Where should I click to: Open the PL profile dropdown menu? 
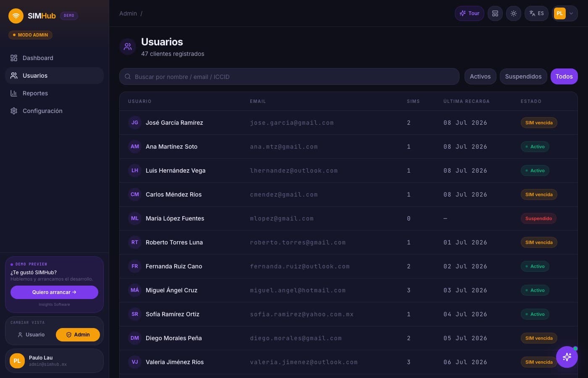point(565,13)
